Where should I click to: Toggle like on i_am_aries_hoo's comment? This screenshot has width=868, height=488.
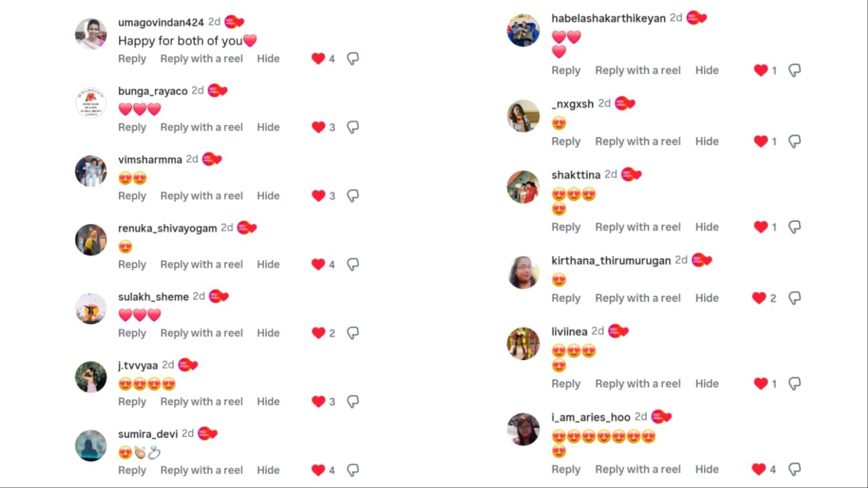[x=759, y=470]
